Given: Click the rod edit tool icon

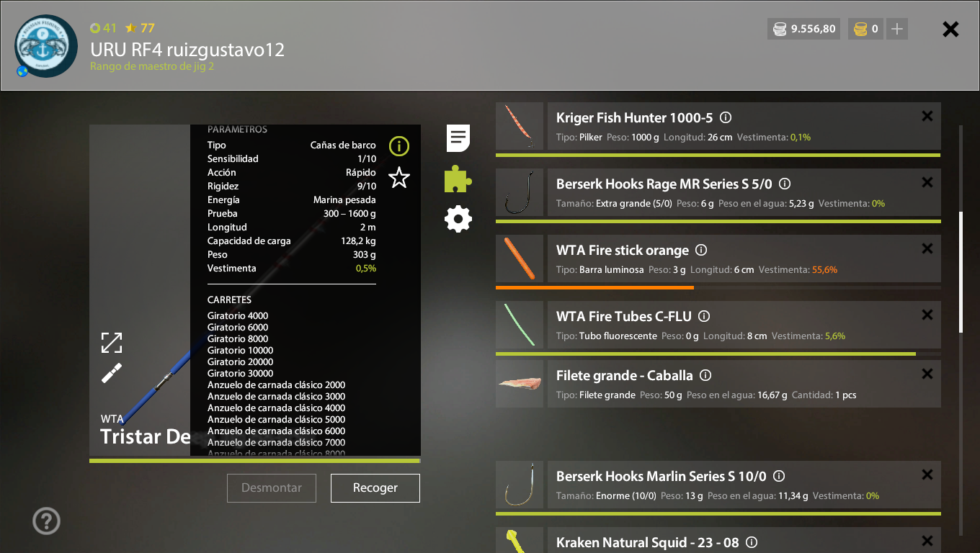Looking at the screenshot, I should click(x=112, y=373).
